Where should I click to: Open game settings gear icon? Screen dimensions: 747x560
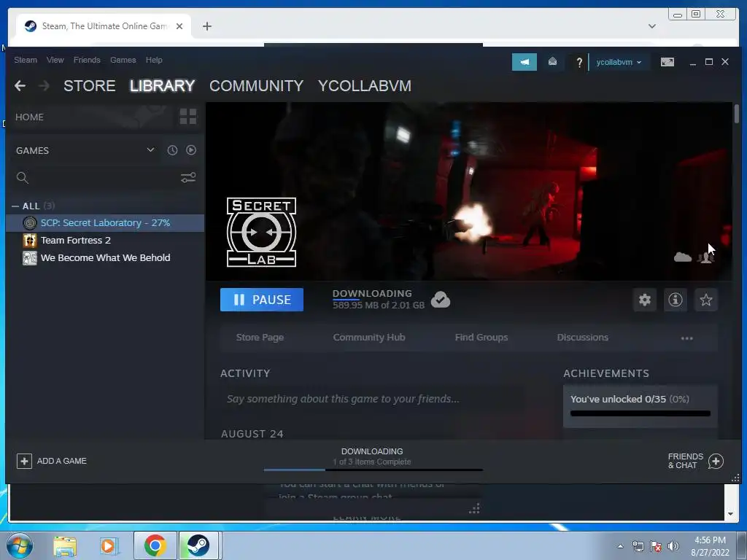pos(645,300)
